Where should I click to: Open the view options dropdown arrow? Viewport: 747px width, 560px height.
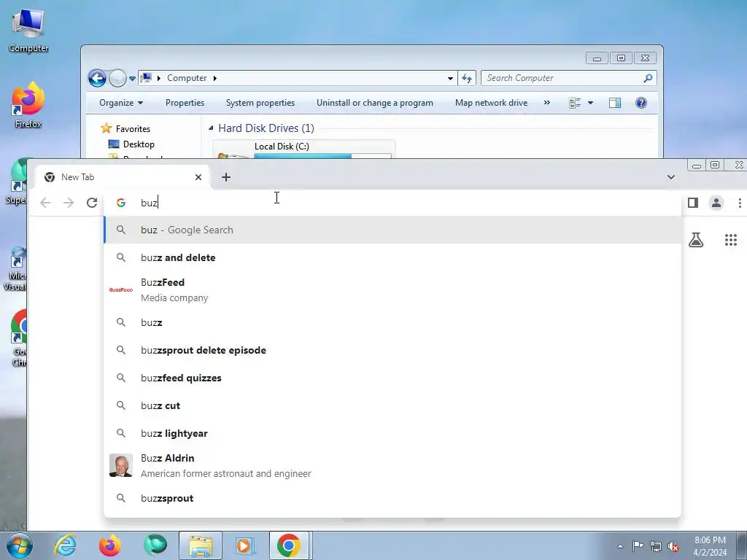pos(590,103)
